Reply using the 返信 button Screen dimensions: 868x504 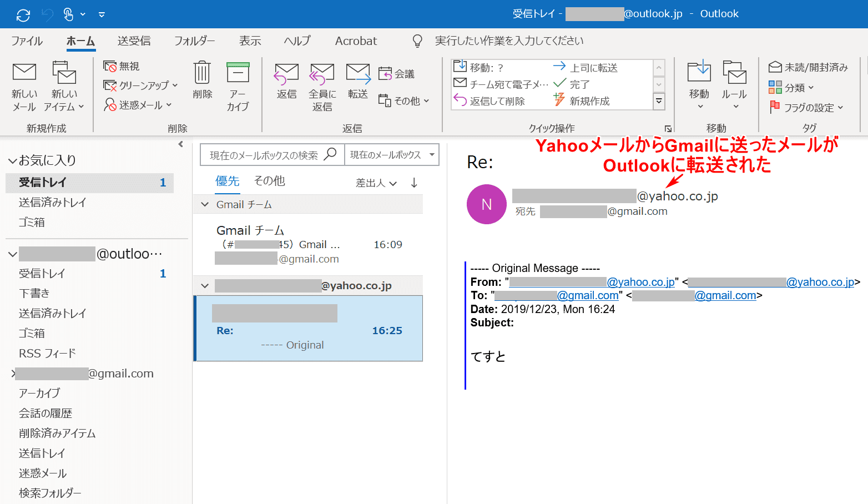tap(286, 81)
